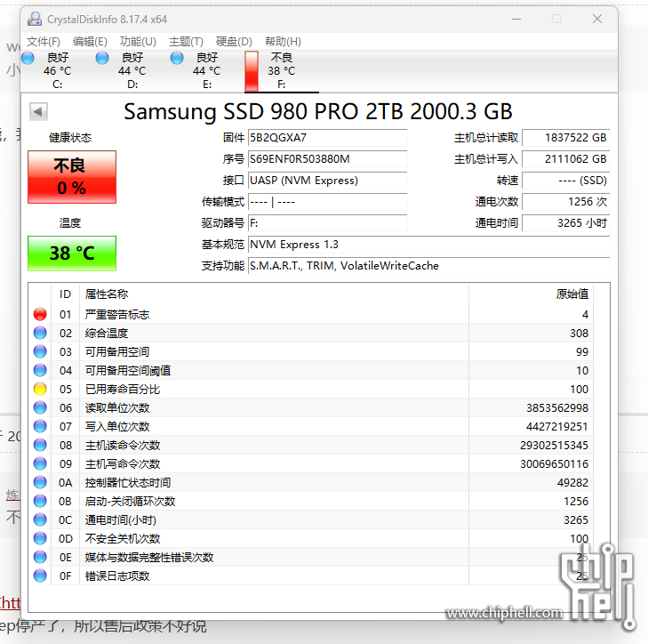648x644 pixels.
Task: Click the raw value 30069650116
Action: tap(554, 464)
